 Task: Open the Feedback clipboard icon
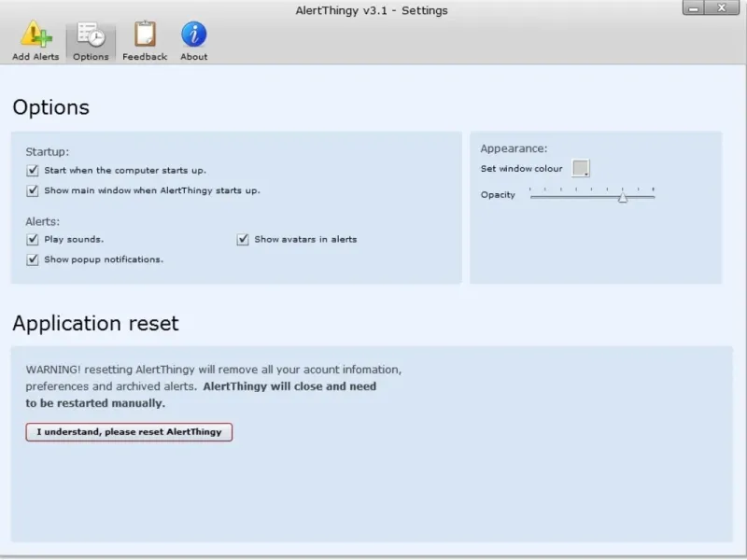click(x=145, y=41)
